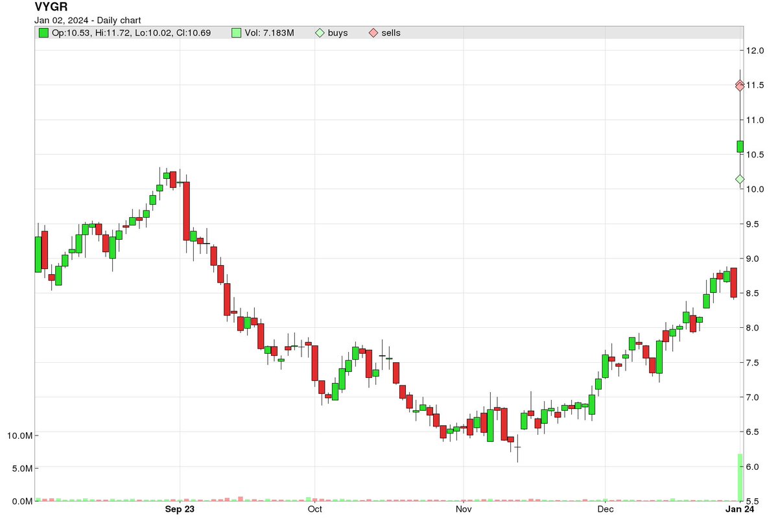Click the 11.5 price axis label
The width and height of the screenshot is (778, 532).
point(757,86)
